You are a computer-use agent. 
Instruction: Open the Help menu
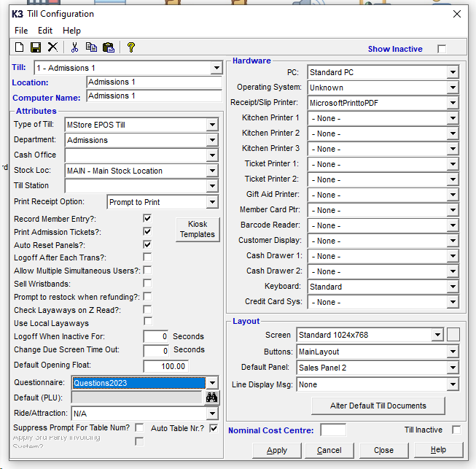tap(71, 31)
